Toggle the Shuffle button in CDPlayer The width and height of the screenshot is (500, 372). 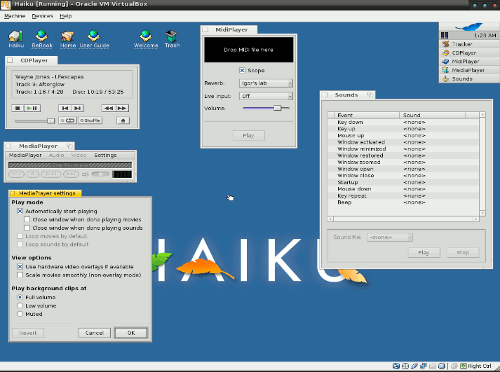tap(90, 120)
